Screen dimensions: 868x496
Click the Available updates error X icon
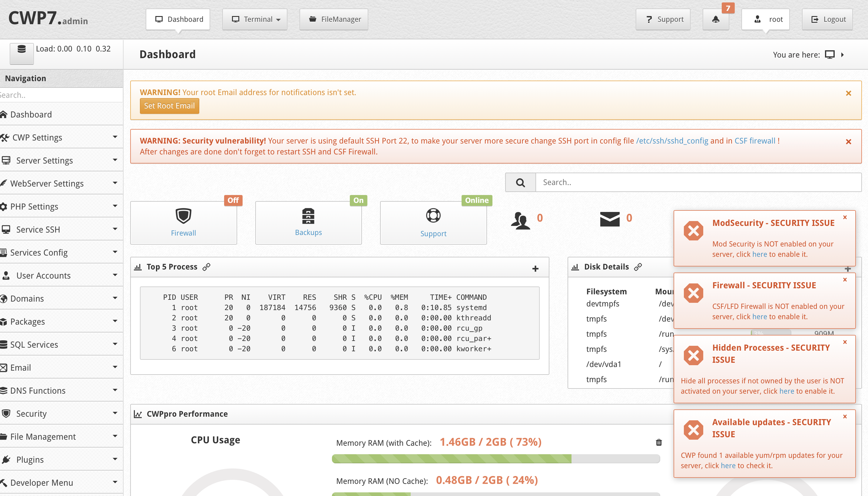pos(693,430)
